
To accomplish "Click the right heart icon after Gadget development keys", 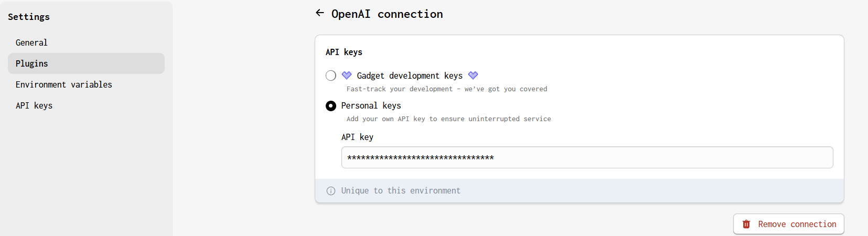I will click(473, 76).
